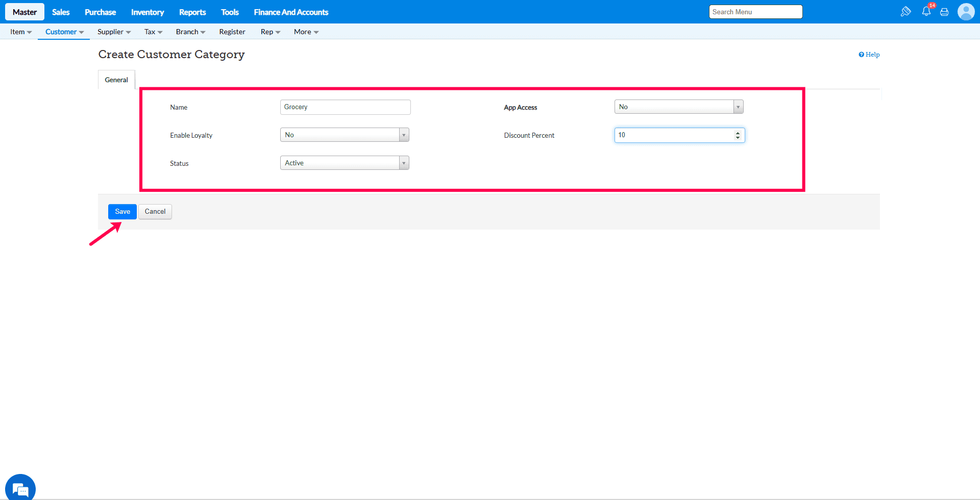Decrease Discount Percent with down arrow
Viewport: 980px width, 500px height.
pos(738,138)
